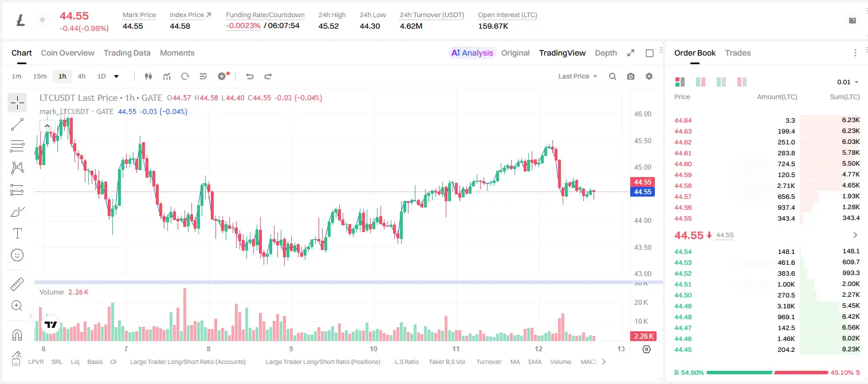Select the ruler measure tool
This screenshot has height=384, width=868.
click(x=17, y=284)
